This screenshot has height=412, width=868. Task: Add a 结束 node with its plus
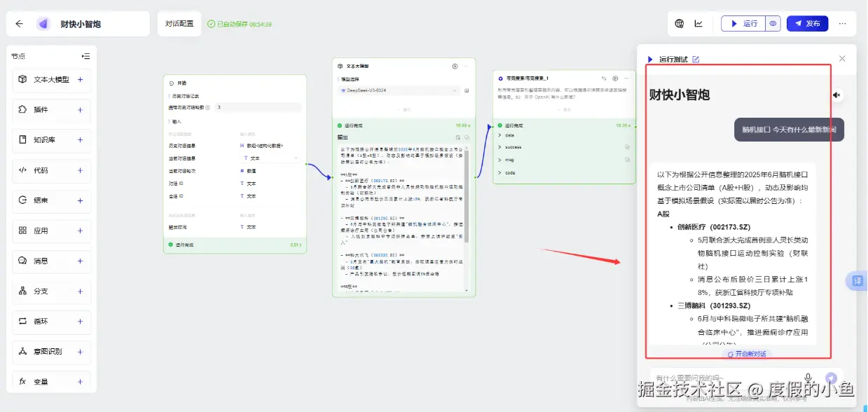tap(80, 200)
